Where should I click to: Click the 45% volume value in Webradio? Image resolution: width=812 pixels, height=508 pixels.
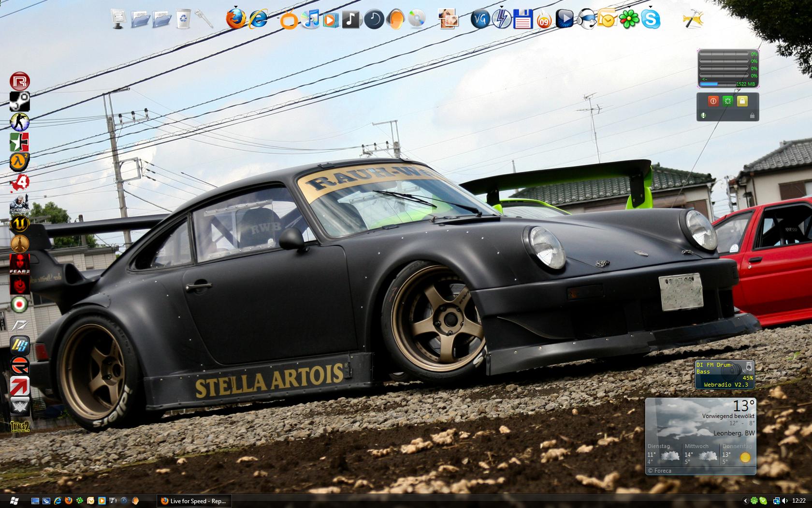(748, 378)
